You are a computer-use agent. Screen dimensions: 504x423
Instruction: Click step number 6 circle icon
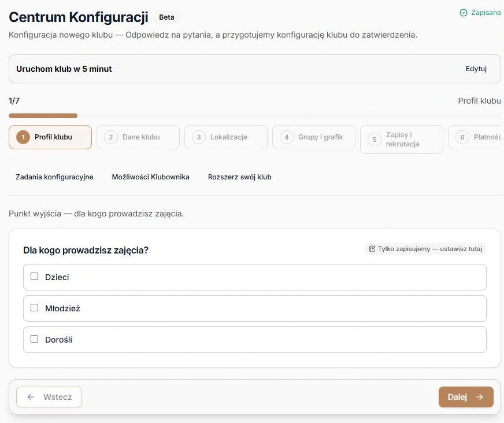(462, 138)
